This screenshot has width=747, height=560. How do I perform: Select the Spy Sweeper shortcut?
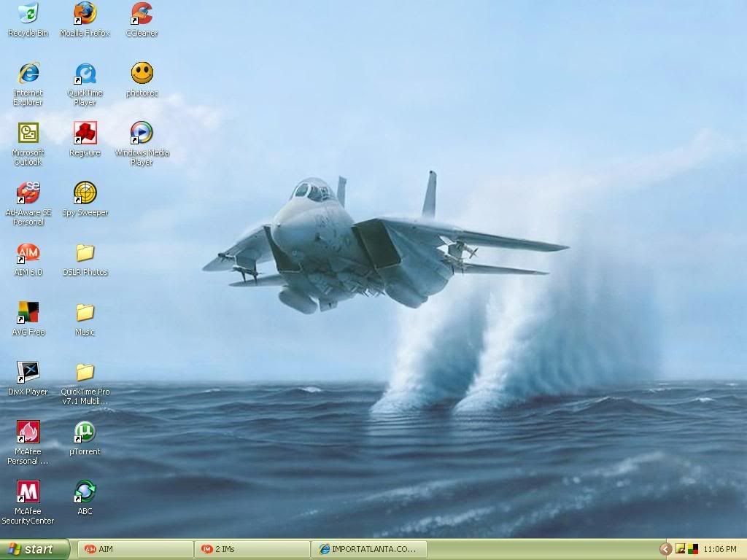pyautogui.click(x=85, y=193)
